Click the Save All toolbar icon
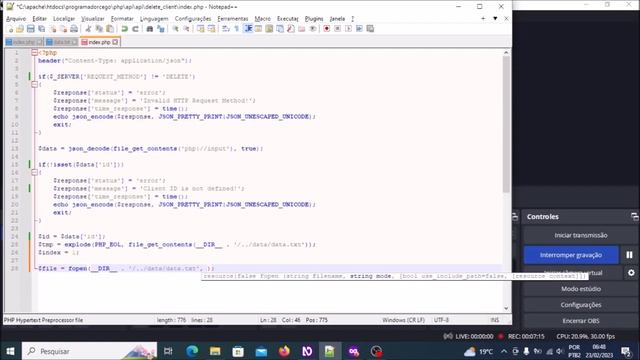Screen dimensions: 640x360 41,29
